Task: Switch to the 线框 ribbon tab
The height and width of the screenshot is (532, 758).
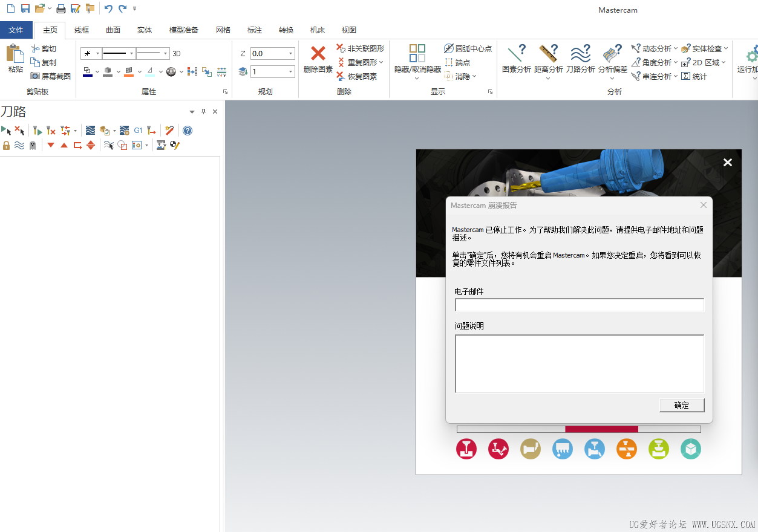Action: point(81,30)
